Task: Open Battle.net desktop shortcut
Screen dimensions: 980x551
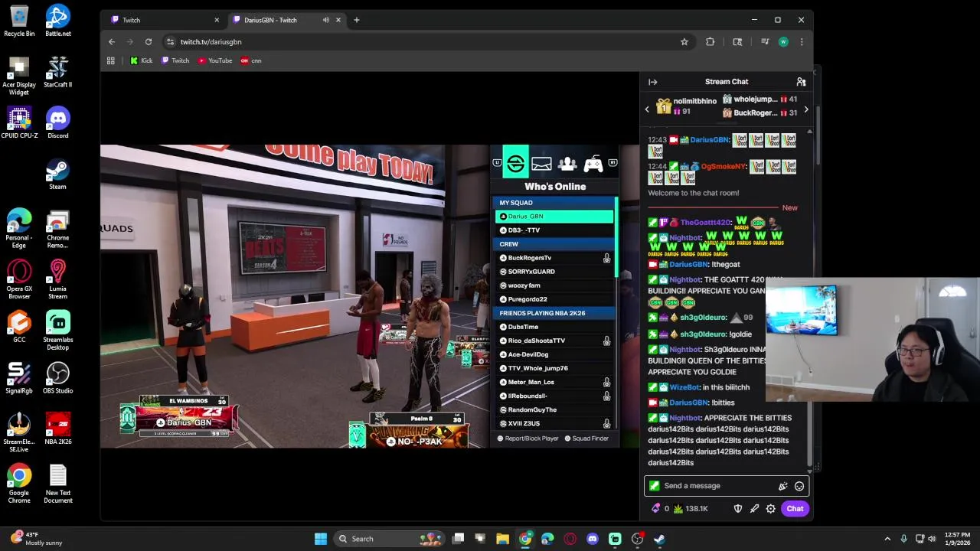Action: coord(57,21)
